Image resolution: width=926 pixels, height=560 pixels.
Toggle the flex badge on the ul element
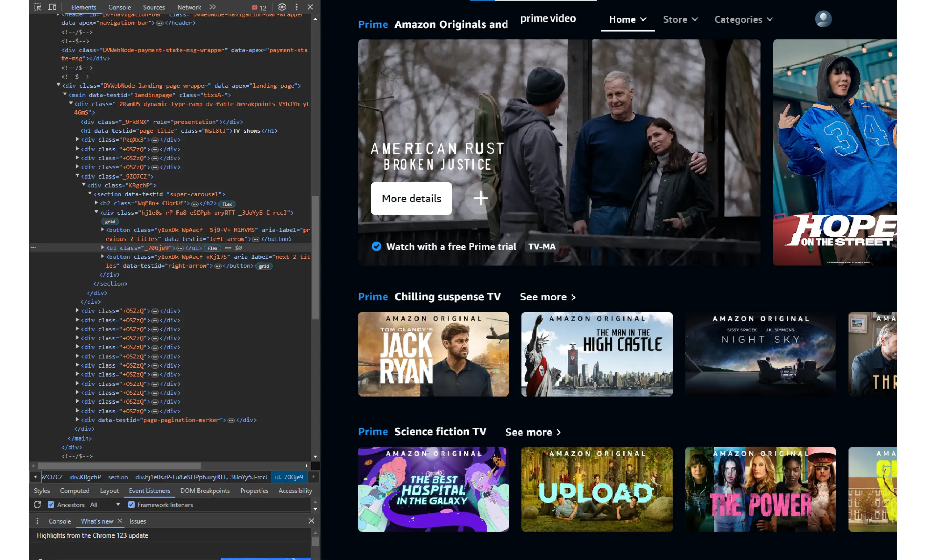[212, 248]
